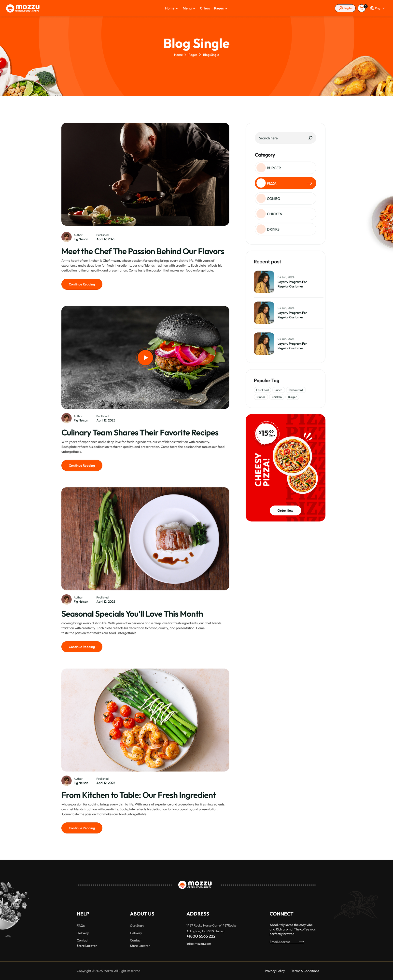Screen dimensions: 393x980
Task: Submit email using the newsletter arrow icon
Action: pyautogui.click(x=301, y=941)
